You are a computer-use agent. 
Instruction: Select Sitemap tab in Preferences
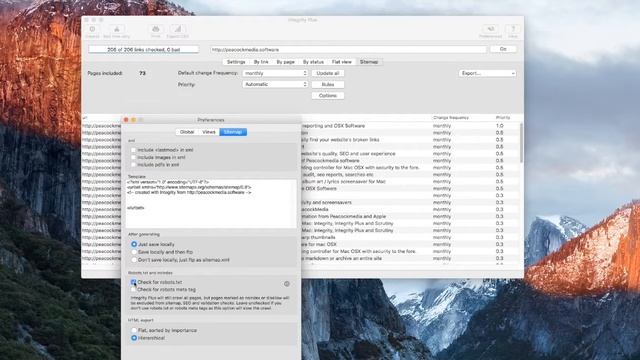coord(233,132)
